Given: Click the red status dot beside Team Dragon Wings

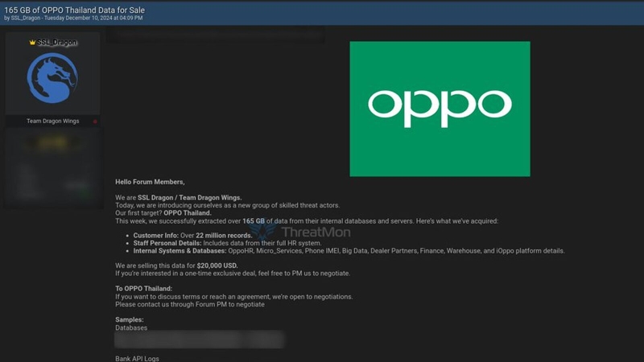Looking at the screenshot, I should tap(95, 121).
